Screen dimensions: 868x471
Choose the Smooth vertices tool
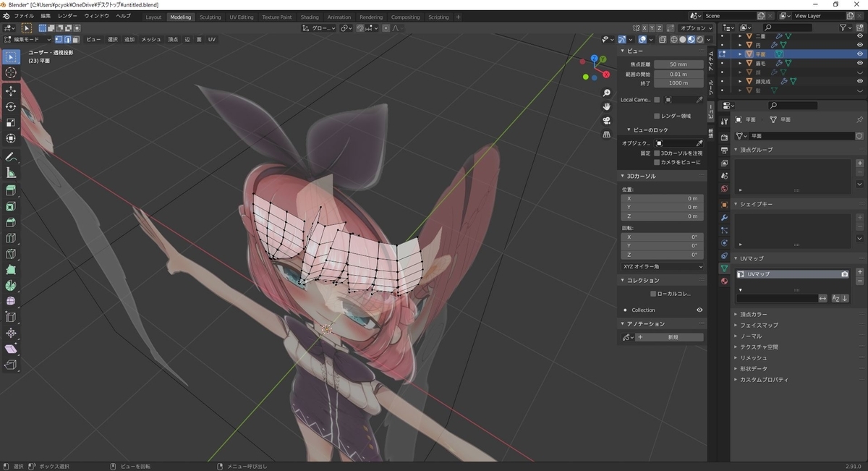pyautogui.click(x=11, y=301)
